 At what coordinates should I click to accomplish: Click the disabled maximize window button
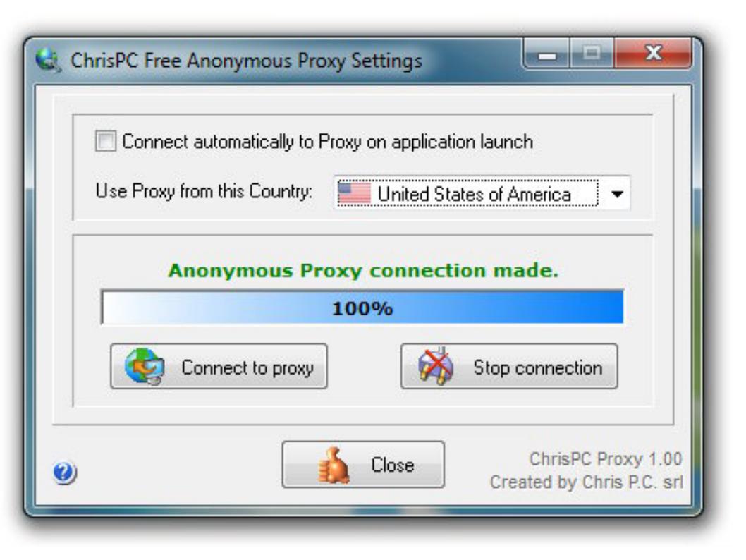(592, 54)
